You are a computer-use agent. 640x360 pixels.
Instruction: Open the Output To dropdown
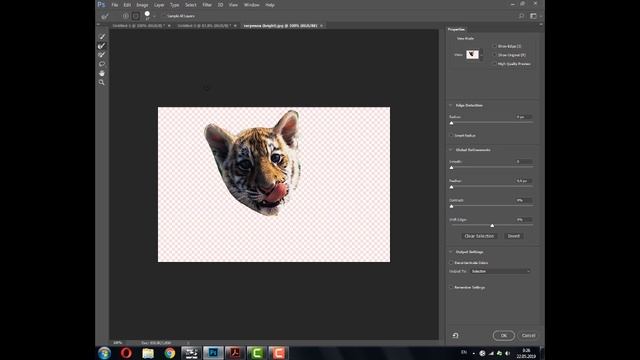[500, 271]
